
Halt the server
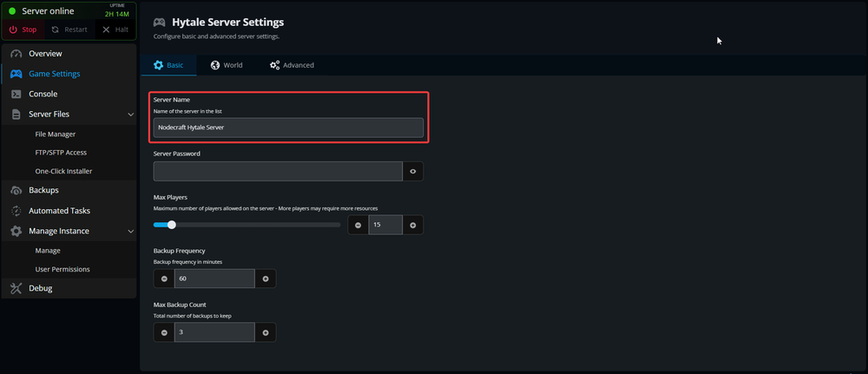pos(115,30)
